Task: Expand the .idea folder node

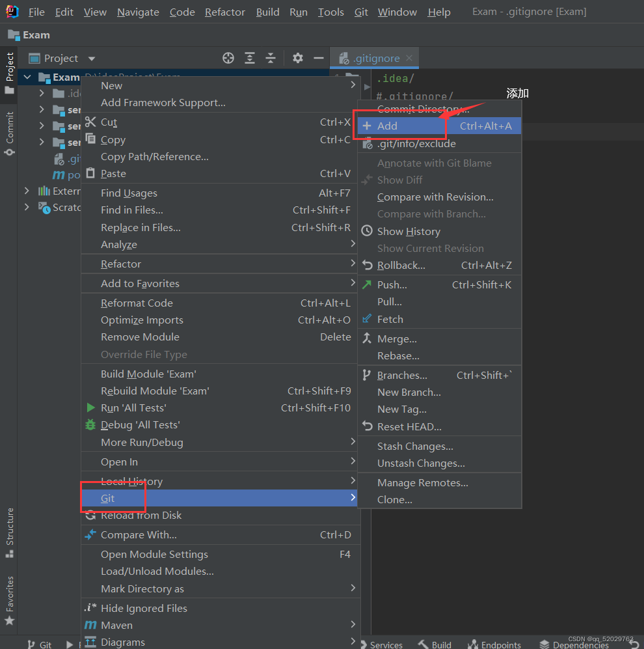Action: click(42, 92)
